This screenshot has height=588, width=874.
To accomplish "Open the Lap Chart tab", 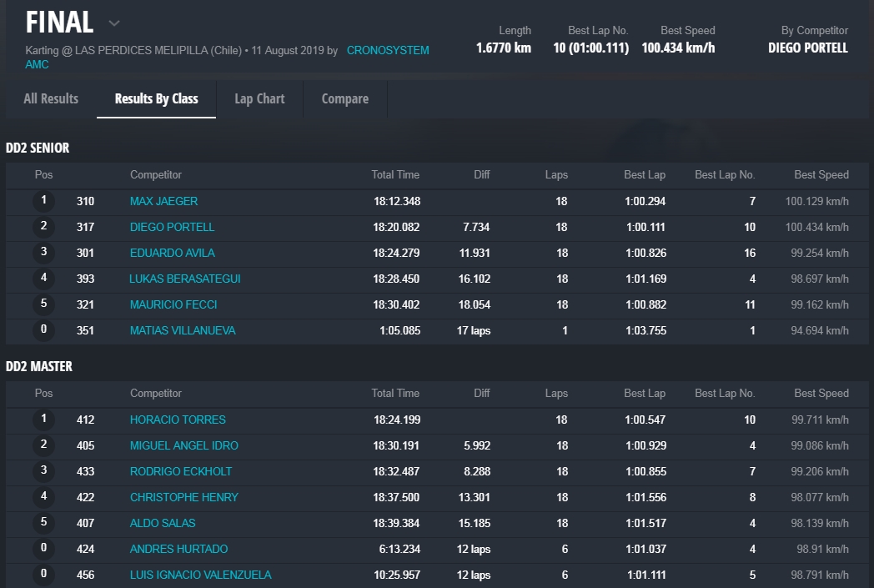I will pyautogui.click(x=259, y=98).
